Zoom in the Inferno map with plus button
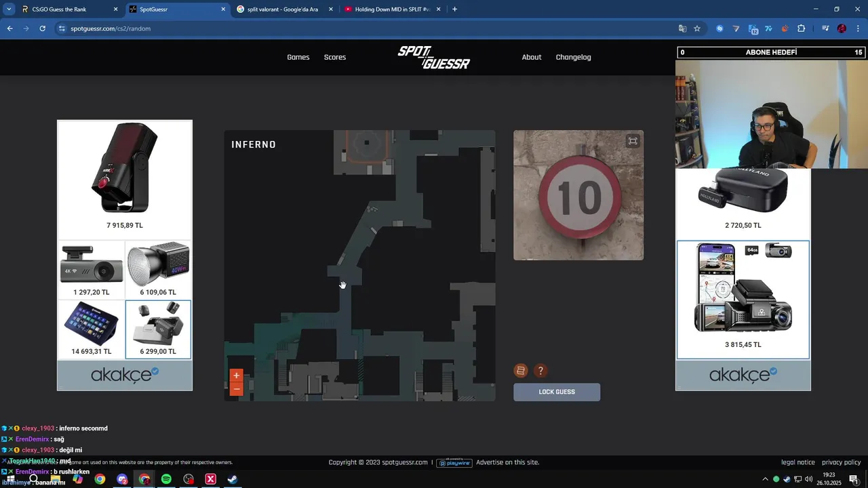 [236, 375]
